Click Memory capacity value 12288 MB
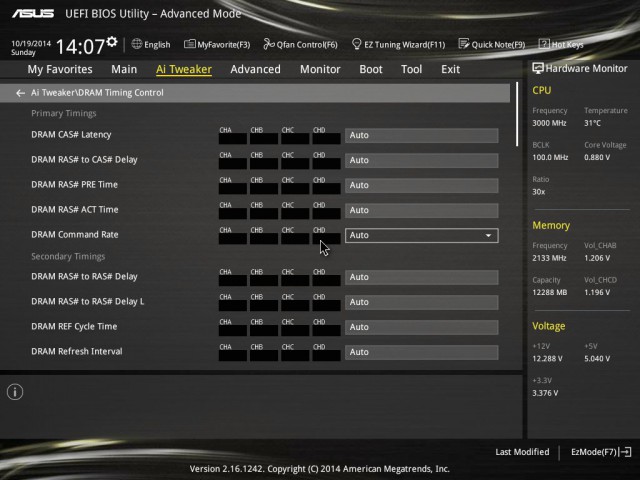The height and width of the screenshot is (480, 640). pos(549,292)
